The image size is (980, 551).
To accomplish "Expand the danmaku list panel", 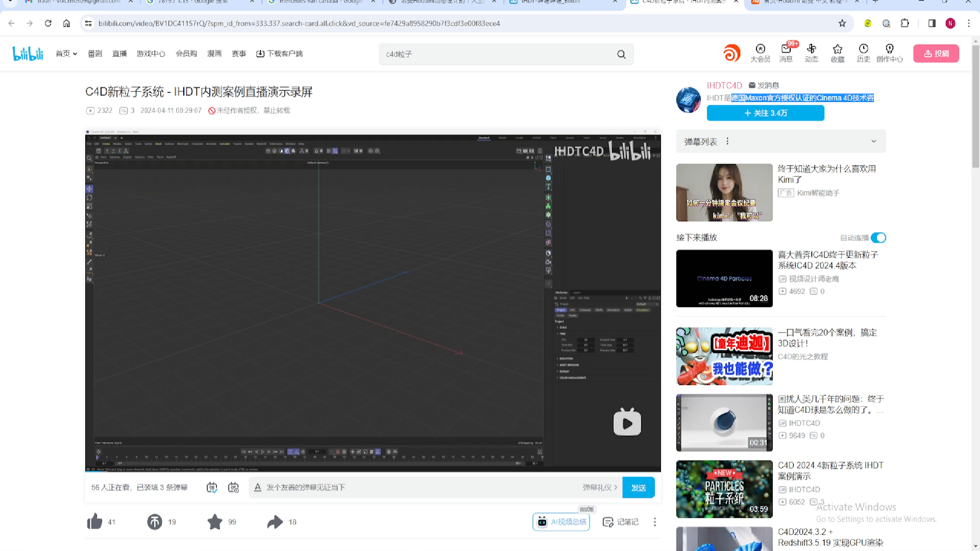I will 873,141.
